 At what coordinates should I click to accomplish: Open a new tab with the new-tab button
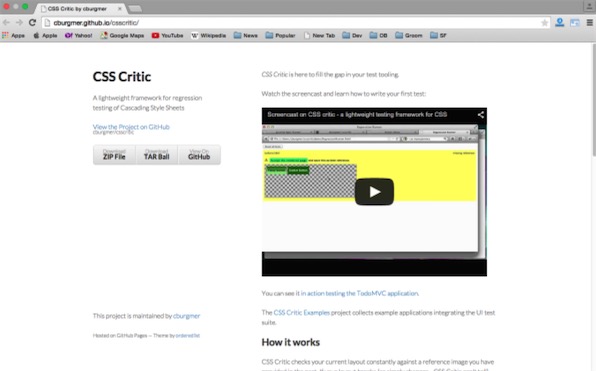pyautogui.click(x=135, y=8)
